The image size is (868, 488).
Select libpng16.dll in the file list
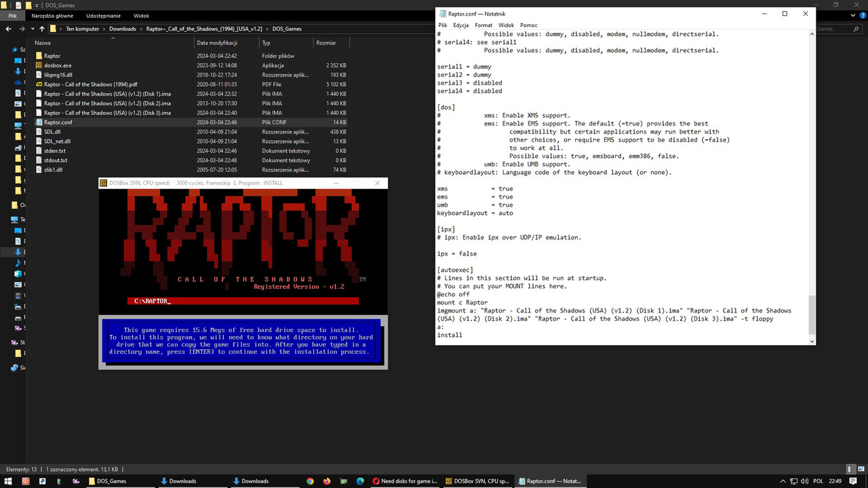[58, 75]
